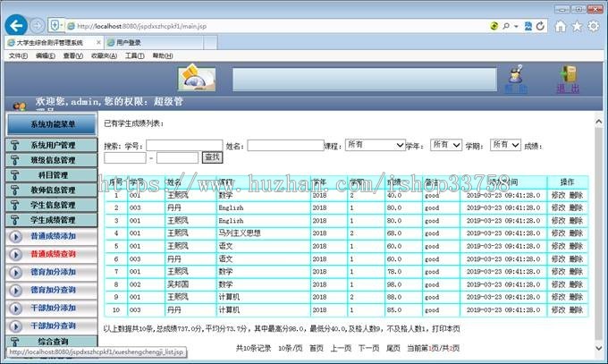The width and height of the screenshot is (608, 364).
Task: Open 综合查询 sidebar menu
Action: coord(51,342)
